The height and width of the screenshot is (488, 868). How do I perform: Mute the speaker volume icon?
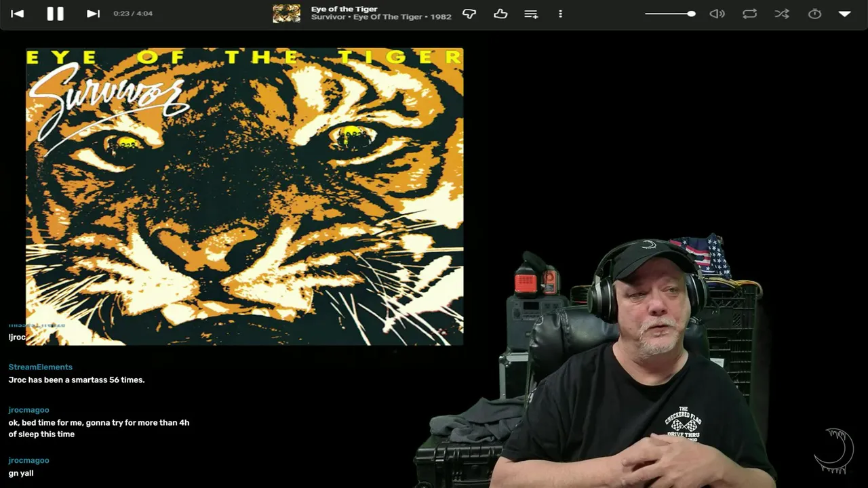(x=717, y=14)
